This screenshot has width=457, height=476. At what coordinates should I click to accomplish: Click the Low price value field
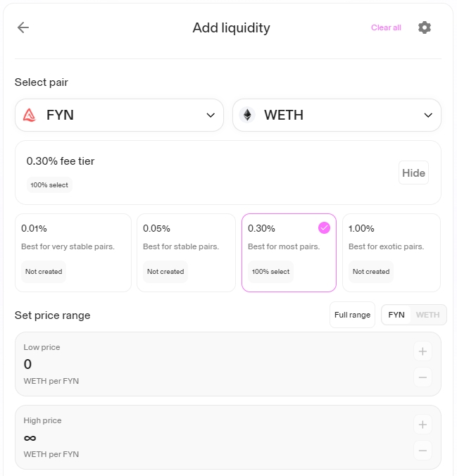click(x=141, y=364)
